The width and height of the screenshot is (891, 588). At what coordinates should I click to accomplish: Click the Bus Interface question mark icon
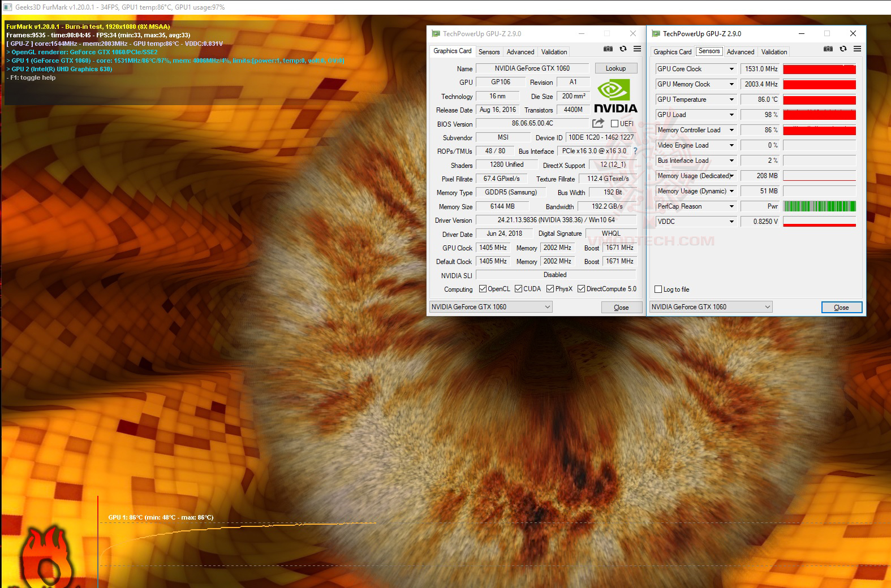(x=635, y=151)
